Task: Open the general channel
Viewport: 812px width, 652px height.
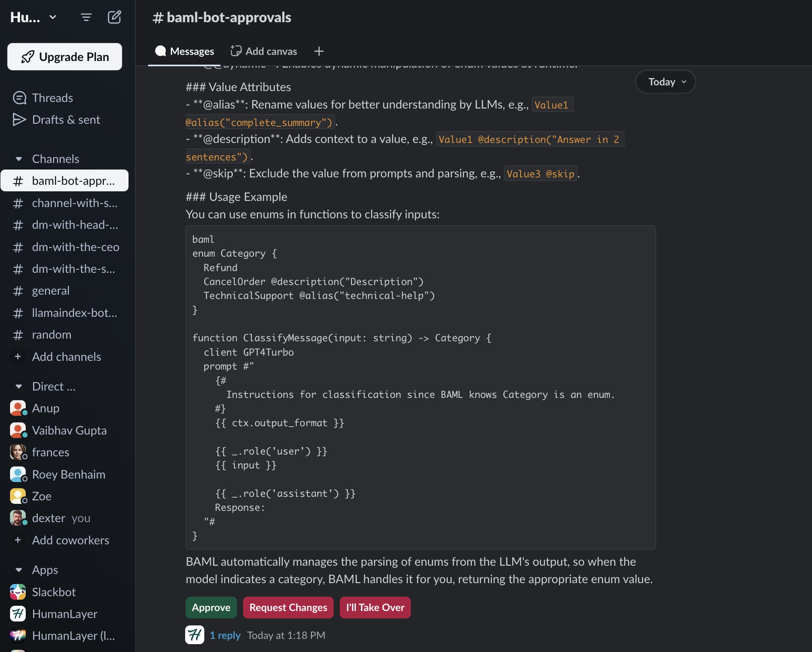Action: (51, 291)
